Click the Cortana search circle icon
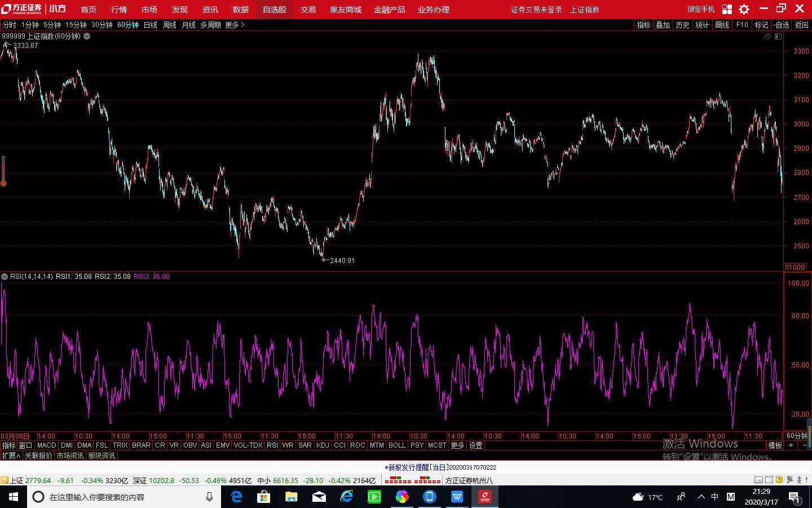This screenshot has height=508, width=812. pos(38,497)
